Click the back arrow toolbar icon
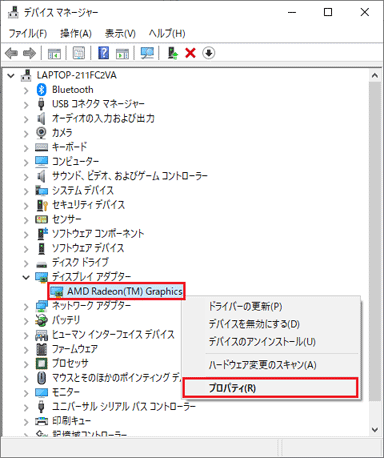Viewport: 384px width, 458px height. [x=11, y=53]
